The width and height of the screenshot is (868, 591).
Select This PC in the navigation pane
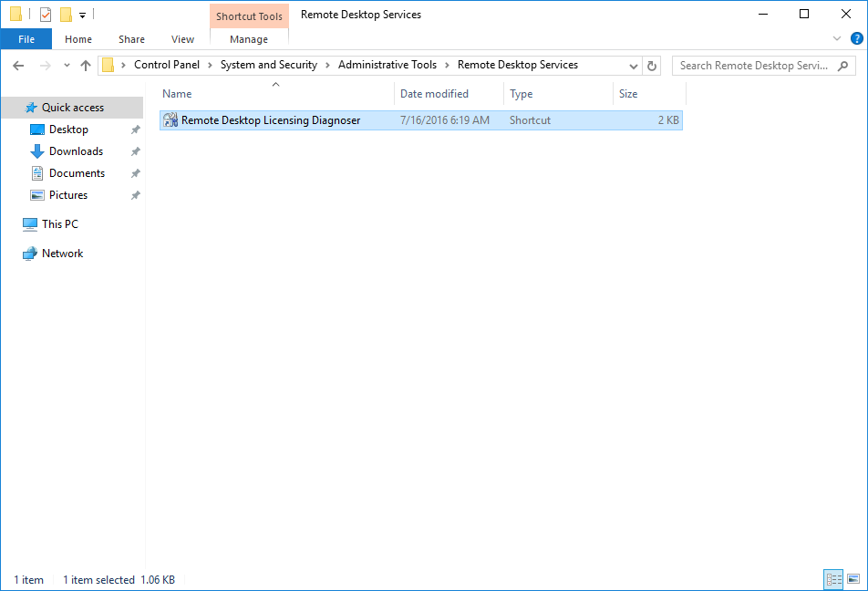tap(60, 224)
